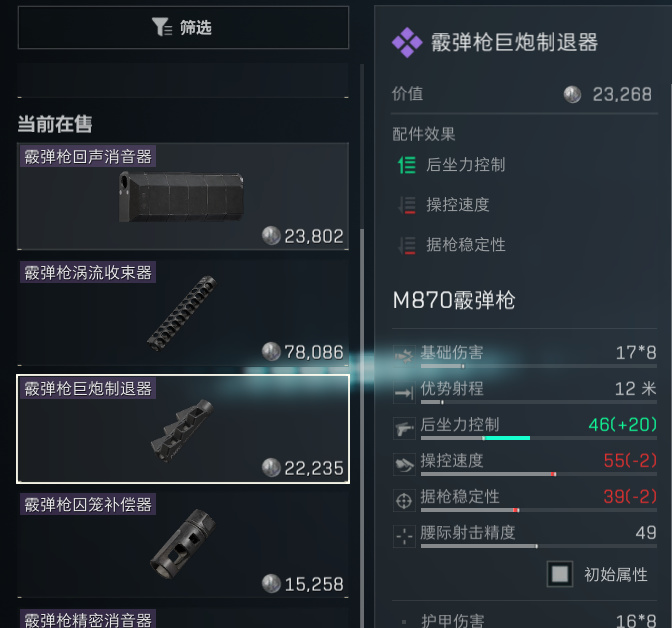Open the 筛选 filter button
The image size is (672, 628).
click(183, 27)
